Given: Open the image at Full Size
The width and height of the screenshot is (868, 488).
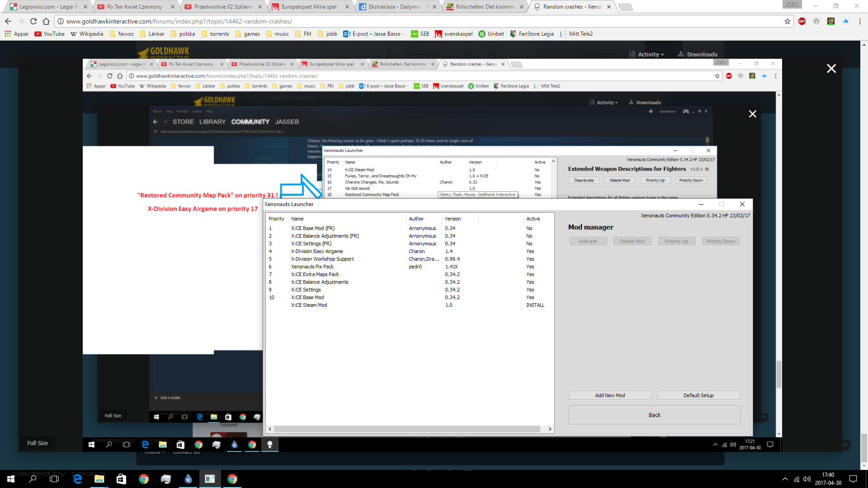Looking at the screenshot, I should tap(38, 443).
